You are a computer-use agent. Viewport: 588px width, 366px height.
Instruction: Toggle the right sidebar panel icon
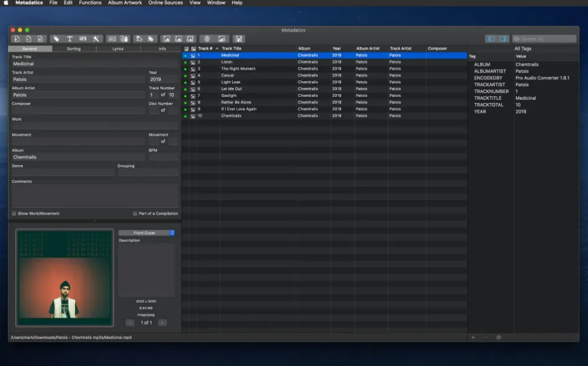tap(503, 38)
